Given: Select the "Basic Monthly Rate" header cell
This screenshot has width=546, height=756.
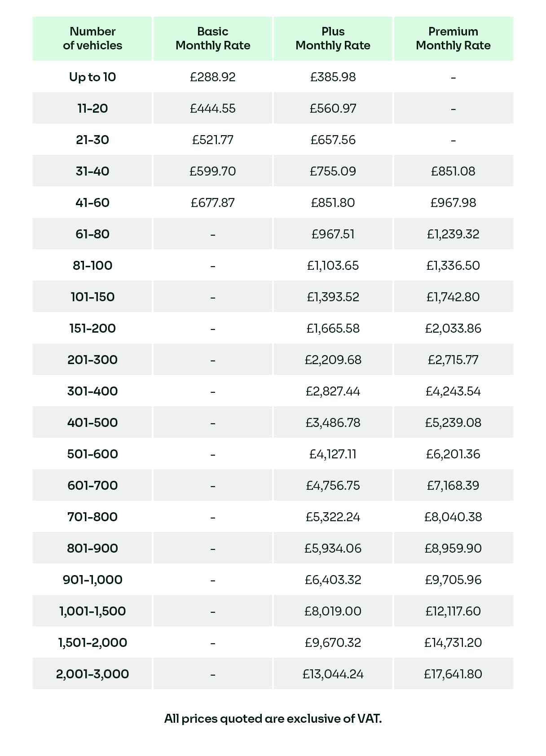Looking at the screenshot, I should coord(213,39).
